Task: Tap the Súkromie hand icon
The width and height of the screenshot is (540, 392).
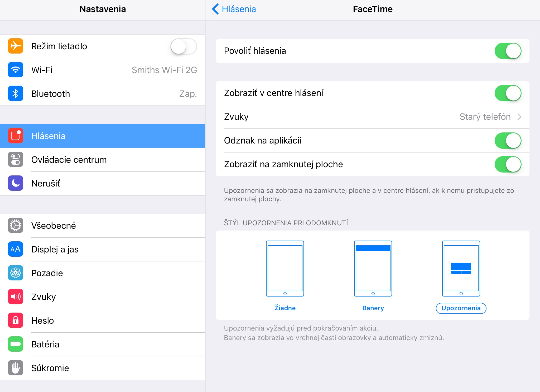Action: pyautogui.click(x=16, y=368)
